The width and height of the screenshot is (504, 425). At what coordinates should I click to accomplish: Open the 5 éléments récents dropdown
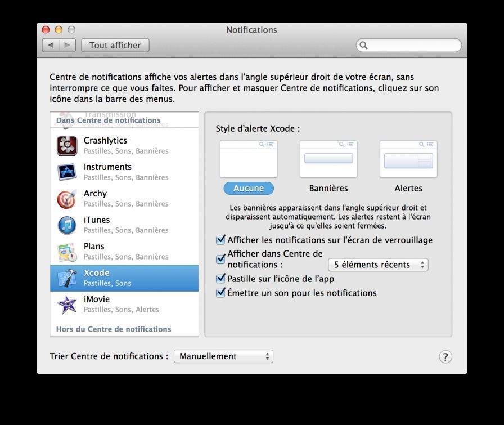[378, 265]
